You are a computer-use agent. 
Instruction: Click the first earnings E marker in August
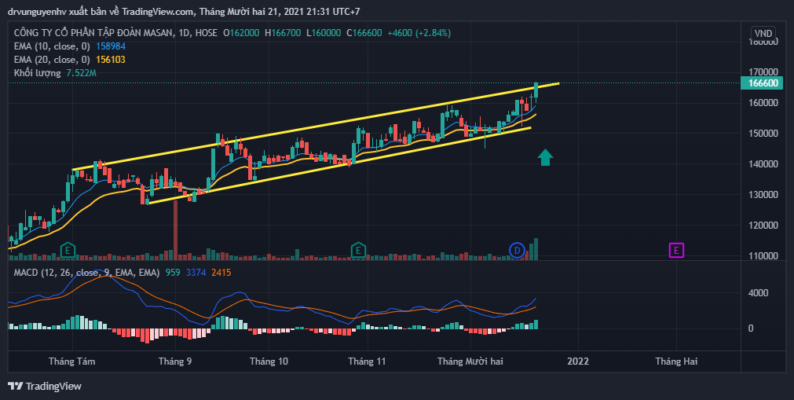68,250
